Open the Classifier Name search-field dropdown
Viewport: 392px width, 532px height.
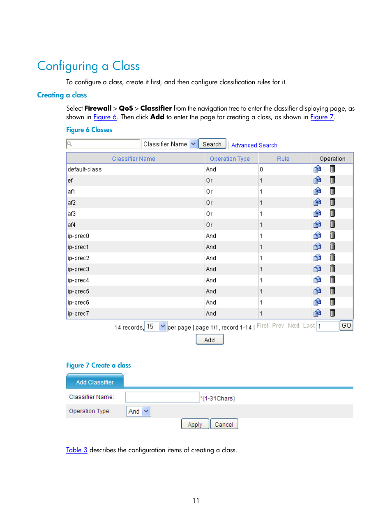coord(169,144)
